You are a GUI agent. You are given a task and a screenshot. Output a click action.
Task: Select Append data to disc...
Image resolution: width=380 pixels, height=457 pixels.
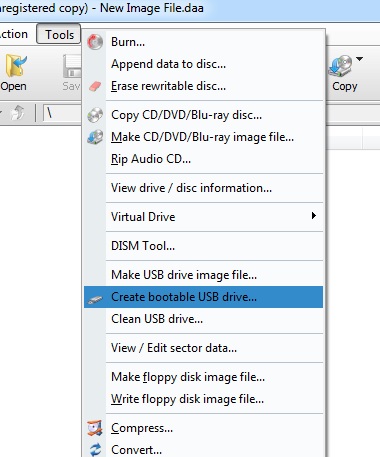203,64
